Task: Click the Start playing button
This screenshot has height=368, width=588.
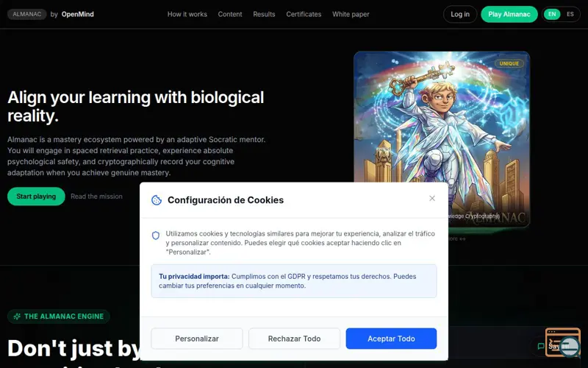Action: point(36,197)
